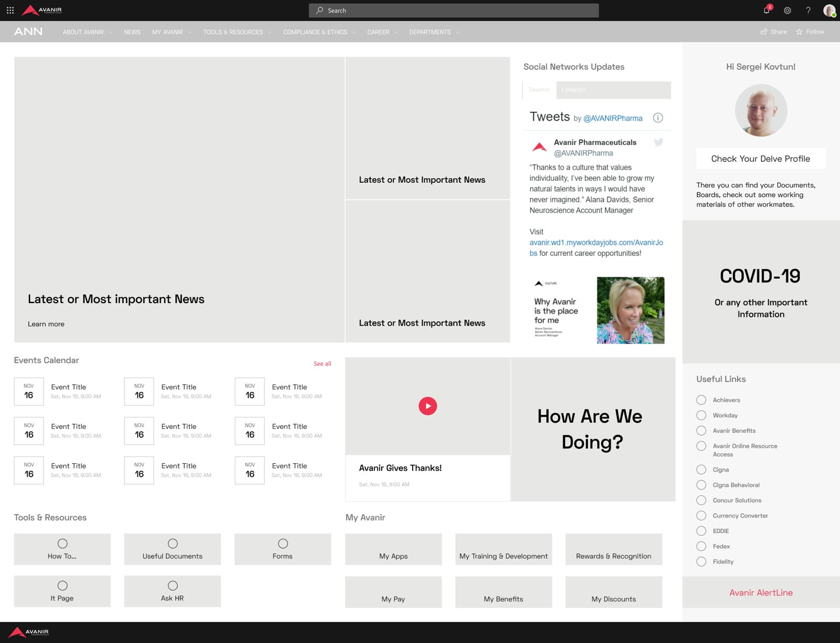
Task: Open the workdayjobs link in tweet
Action: (x=596, y=247)
